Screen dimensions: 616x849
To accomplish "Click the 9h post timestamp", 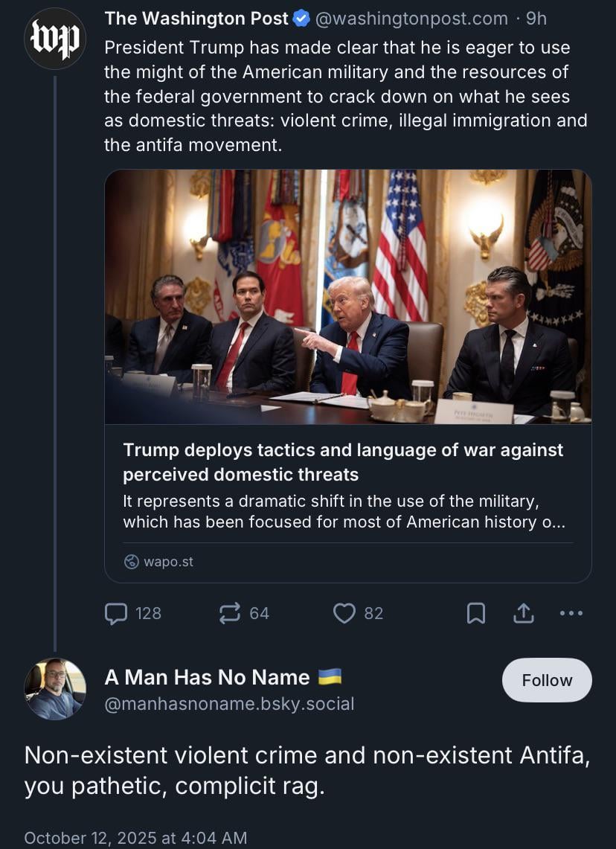I will pos(536,19).
